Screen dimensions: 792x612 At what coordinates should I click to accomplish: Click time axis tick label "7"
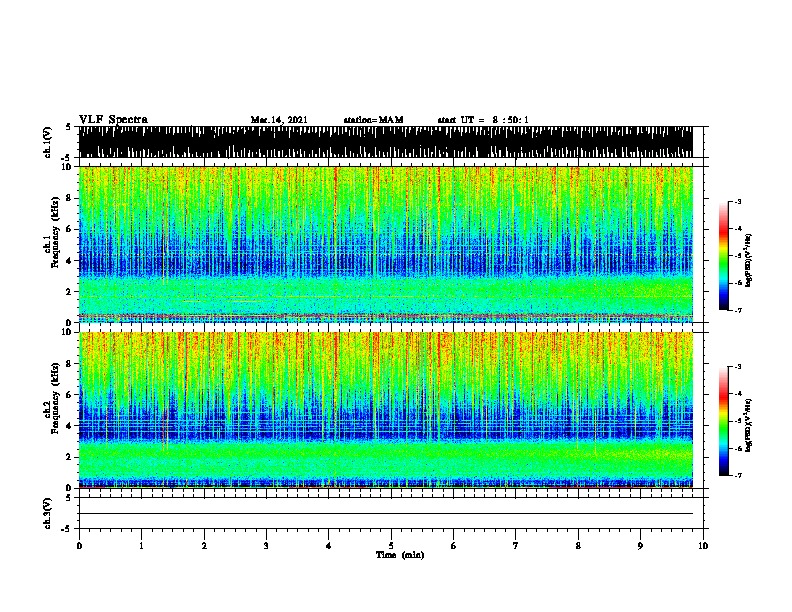tap(516, 546)
